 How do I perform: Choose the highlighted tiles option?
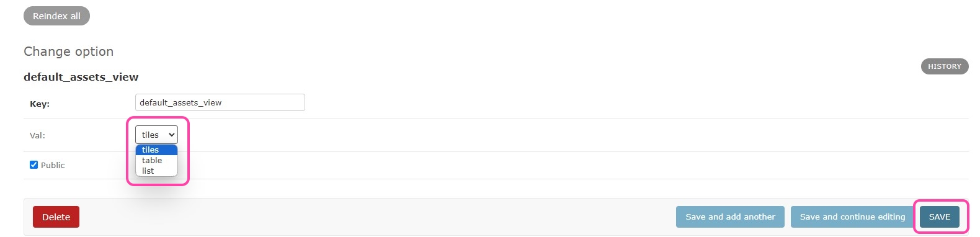[x=156, y=150]
